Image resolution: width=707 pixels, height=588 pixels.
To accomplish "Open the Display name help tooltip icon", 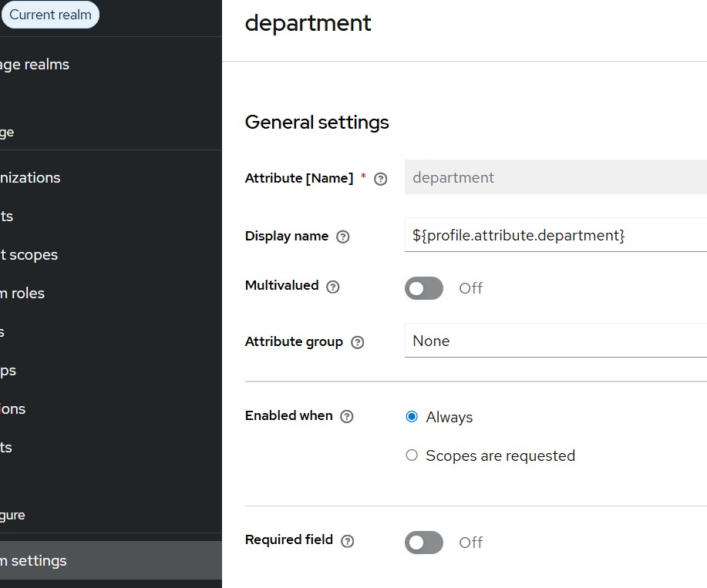I will (x=343, y=237).
